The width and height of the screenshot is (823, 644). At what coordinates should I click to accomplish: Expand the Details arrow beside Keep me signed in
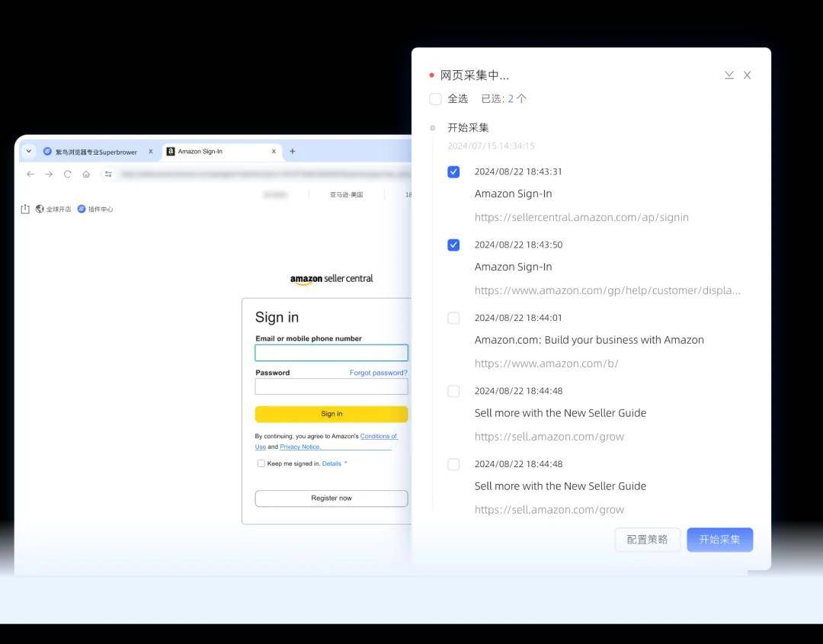[345, 463]
